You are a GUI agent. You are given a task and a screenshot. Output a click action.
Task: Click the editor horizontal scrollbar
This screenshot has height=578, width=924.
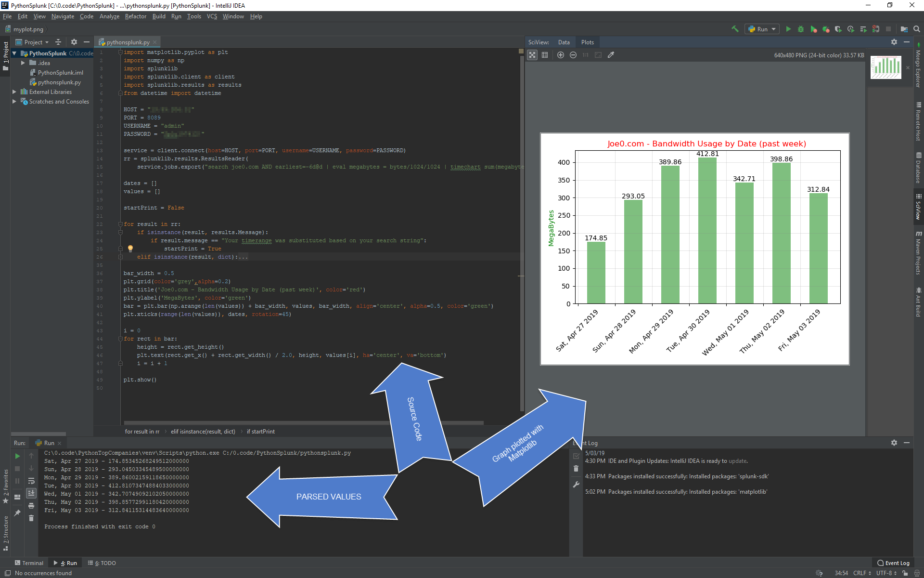click(x=303, y=423)
